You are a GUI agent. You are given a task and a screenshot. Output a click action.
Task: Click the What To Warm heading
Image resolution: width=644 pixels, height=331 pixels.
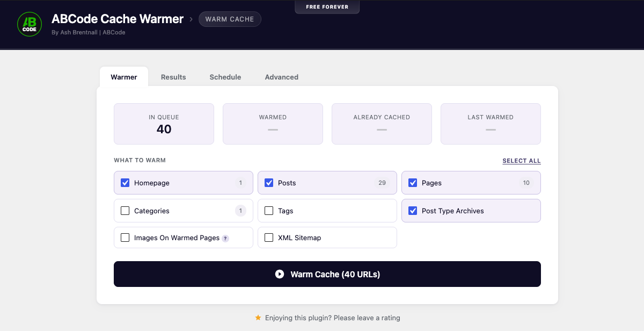pyautogui.click(x=140, y=160)
